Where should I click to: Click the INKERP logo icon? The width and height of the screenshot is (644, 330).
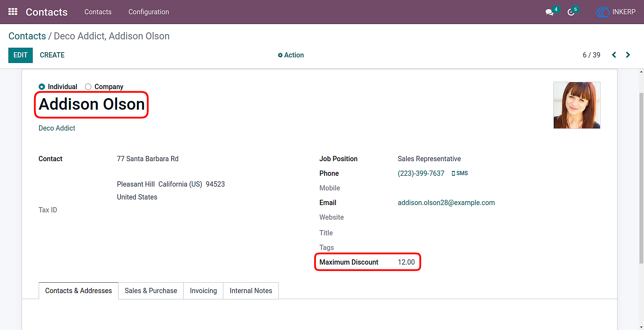pyautogui.click(x=603, y=12)
